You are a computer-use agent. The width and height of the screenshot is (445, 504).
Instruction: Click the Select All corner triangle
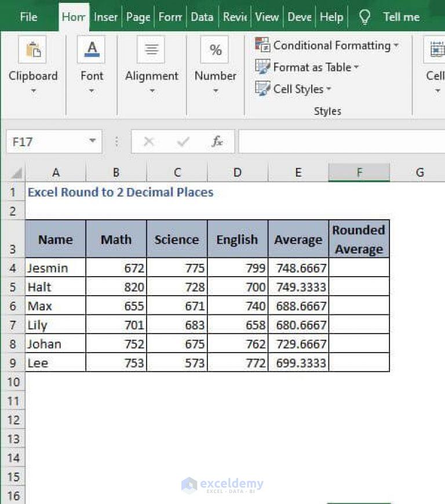16,173
